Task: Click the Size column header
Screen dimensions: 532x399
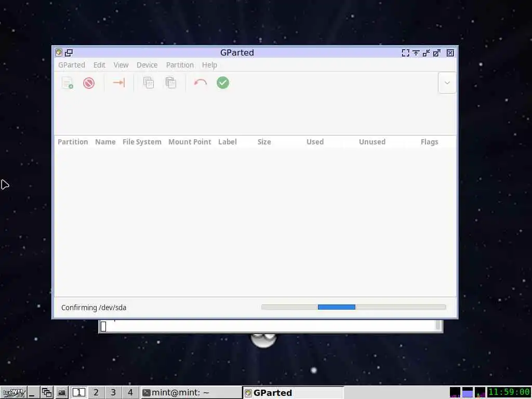Action: coord(264,142)
